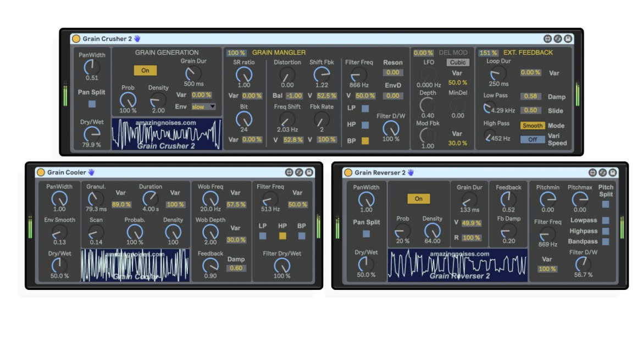Toggle Pan Split in Grain Crusher 2

click(x=92, y=104)
